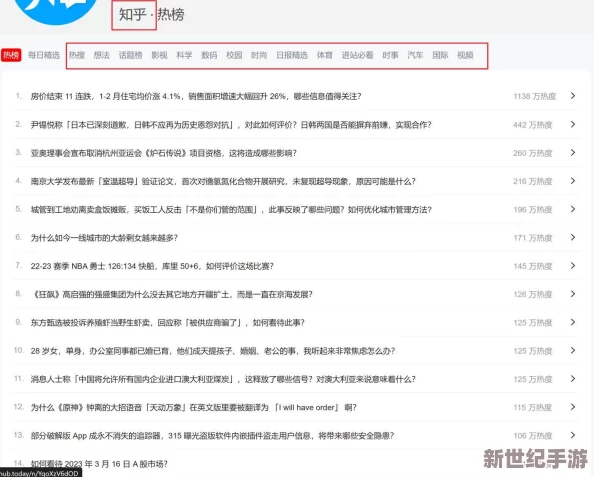
Task: Open 《原神》钟离「天动万象」 question
Action: [x=194, y=408]
